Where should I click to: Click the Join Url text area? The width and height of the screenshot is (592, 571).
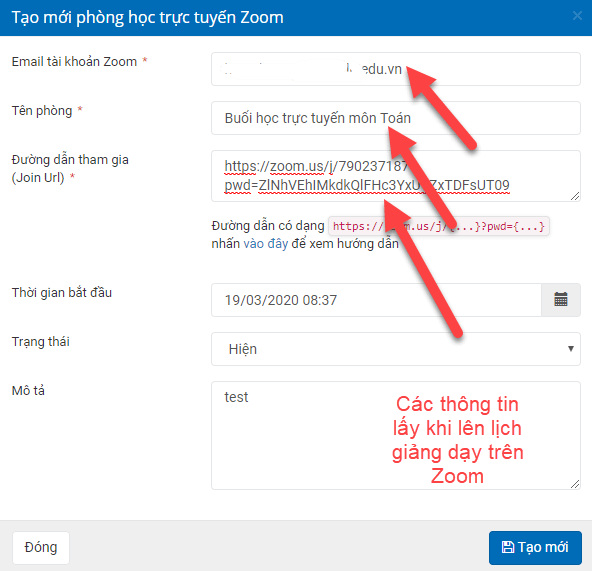click(x=396, y=176)
